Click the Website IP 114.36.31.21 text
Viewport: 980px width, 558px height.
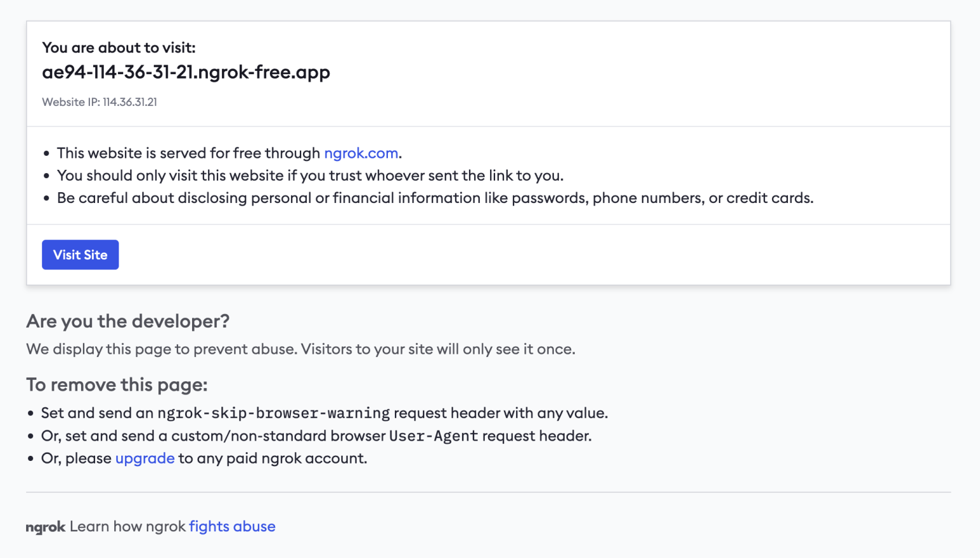100,102
